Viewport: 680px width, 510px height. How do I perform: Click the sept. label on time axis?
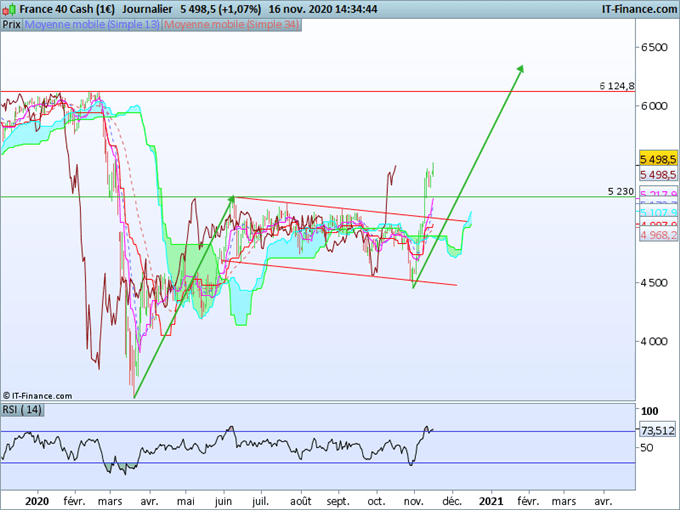pyautogui.click(x=338, y=501)
